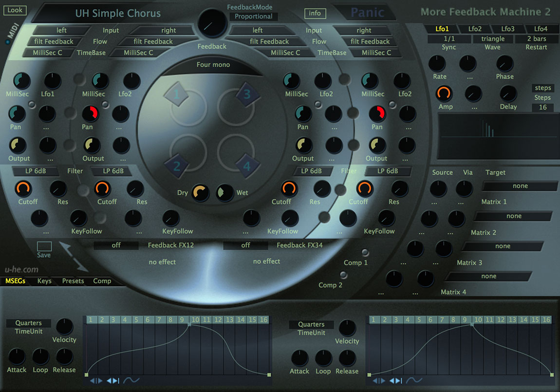
Task: Toggle small round button below the third MilliSec label
Action: 318,104
